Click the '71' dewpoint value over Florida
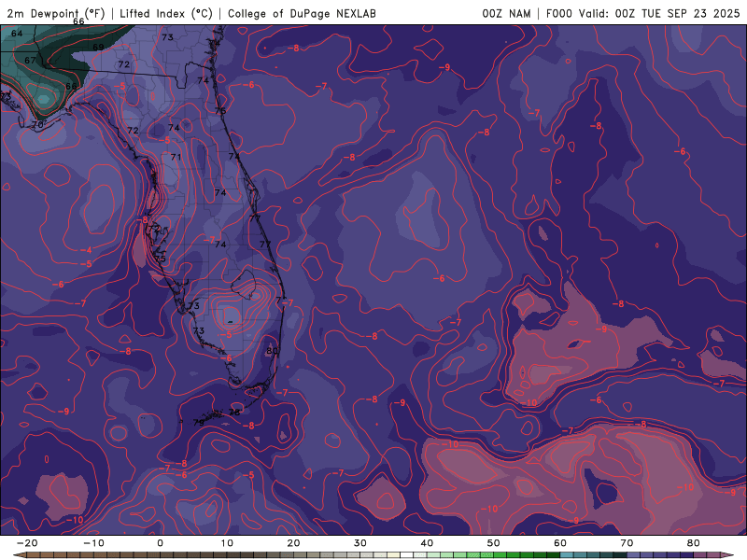Screen dimensions: 747x560 coord(176,157)
